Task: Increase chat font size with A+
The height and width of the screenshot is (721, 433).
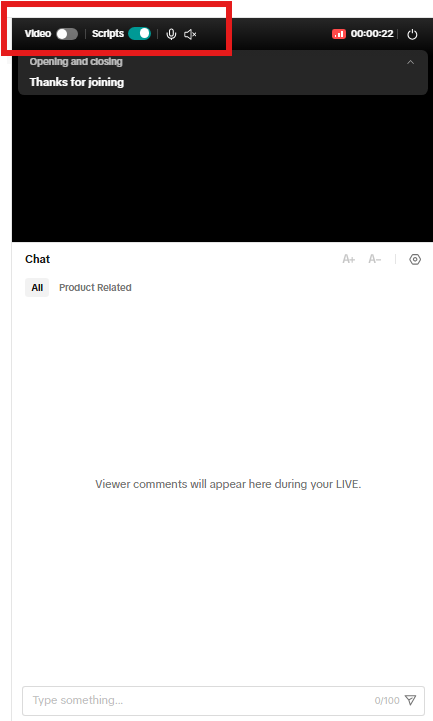Action: pos(348,259)
